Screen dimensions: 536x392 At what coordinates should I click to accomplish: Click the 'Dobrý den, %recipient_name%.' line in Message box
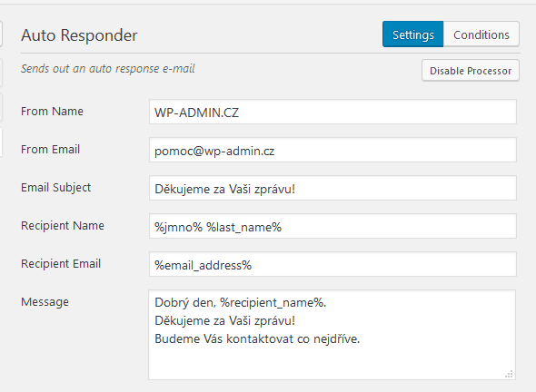(241, 302)
